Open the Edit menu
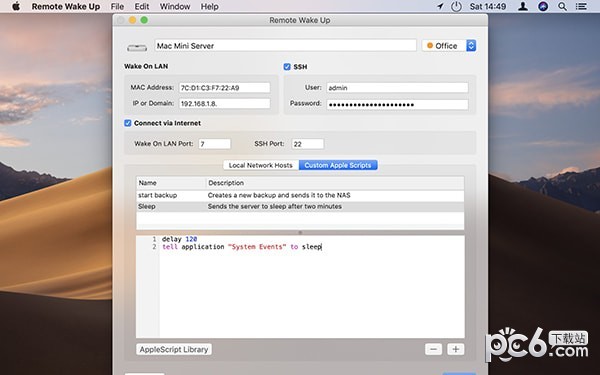The width and height of the screenshot is (600, 375). (x=142, y=6)
